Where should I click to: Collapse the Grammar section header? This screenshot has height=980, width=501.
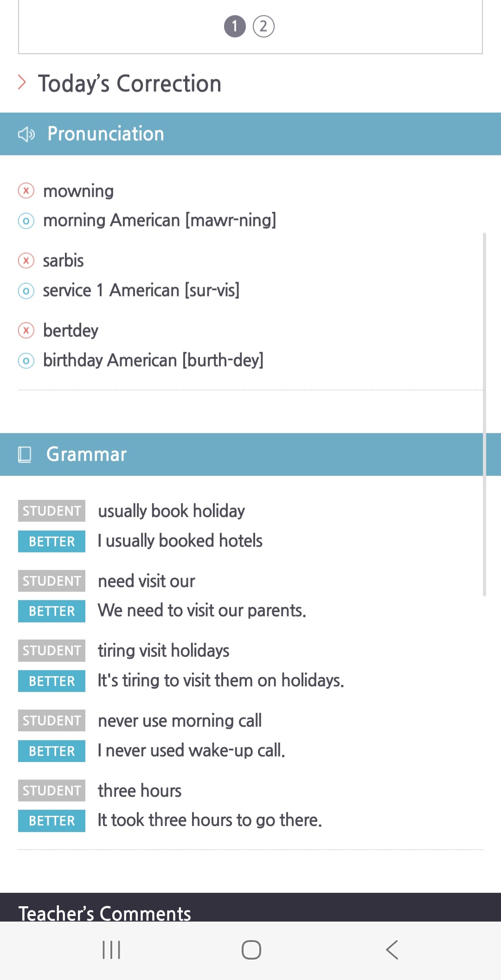coord(250,455)
